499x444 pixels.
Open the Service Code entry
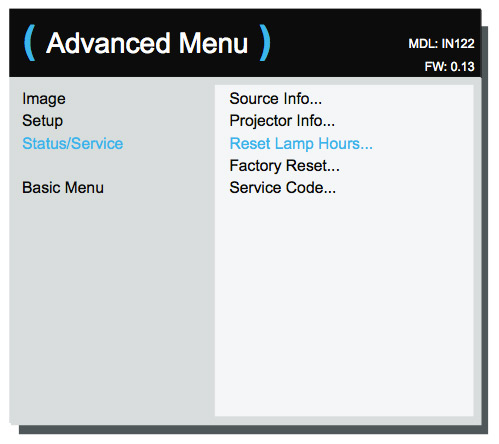[x=283, y=188]
